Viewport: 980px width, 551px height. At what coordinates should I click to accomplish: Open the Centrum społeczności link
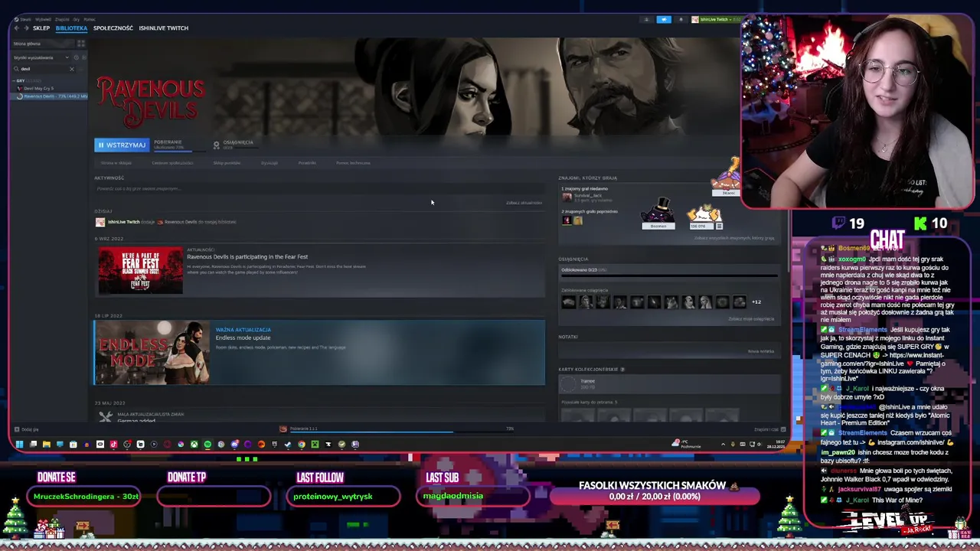[x=172, y=163]
